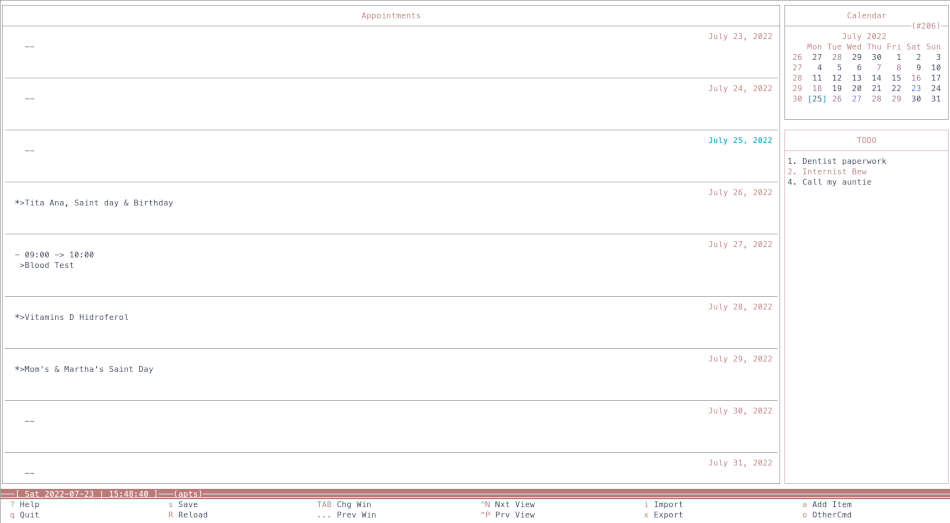Click the Internist Bew todo item
The width and height of the screenshot is (950, 523).
pyautogui.click(x=834, y=172)
